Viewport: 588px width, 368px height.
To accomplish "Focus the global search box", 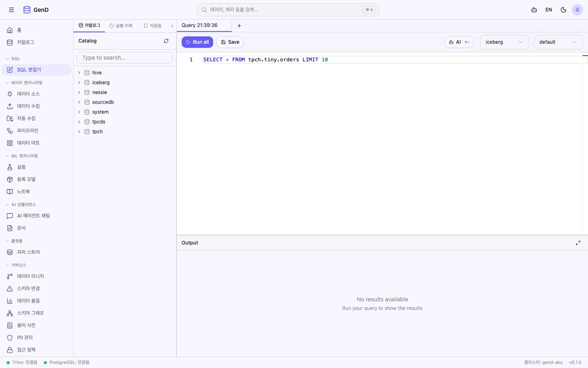I will point(288,10).
